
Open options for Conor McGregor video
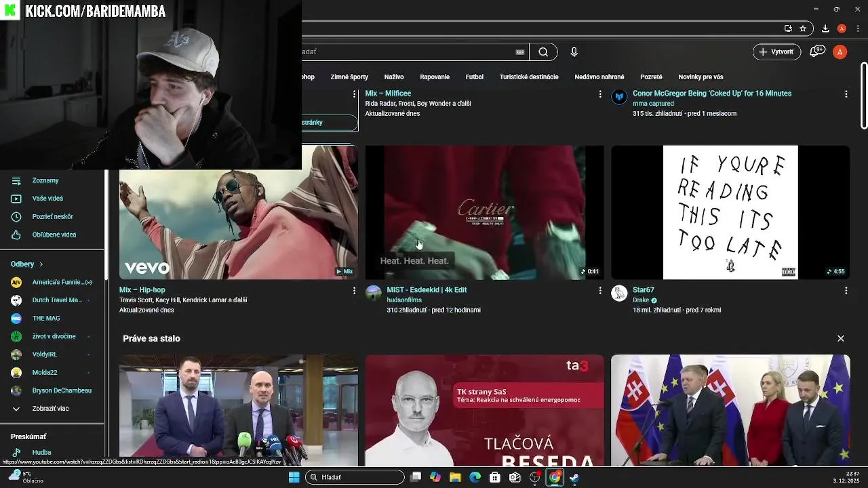pos(846,94)
